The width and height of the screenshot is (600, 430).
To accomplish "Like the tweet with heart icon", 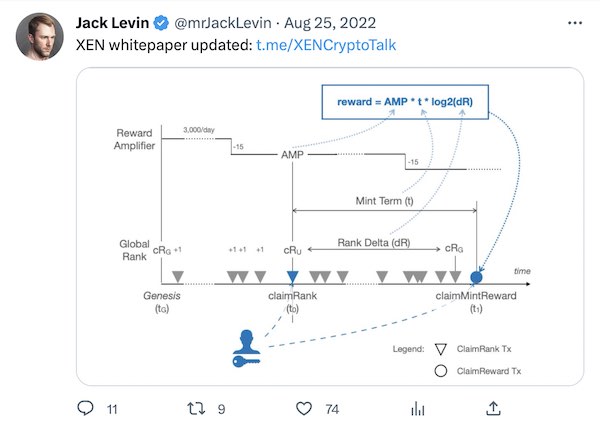I will click(x=305, y=408).
